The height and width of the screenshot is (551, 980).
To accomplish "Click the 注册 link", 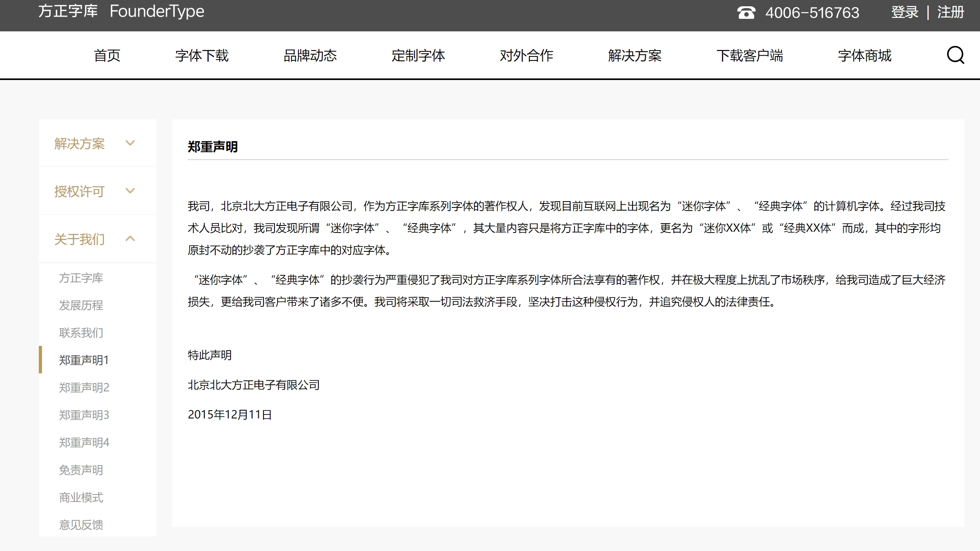I will (951, 13).
